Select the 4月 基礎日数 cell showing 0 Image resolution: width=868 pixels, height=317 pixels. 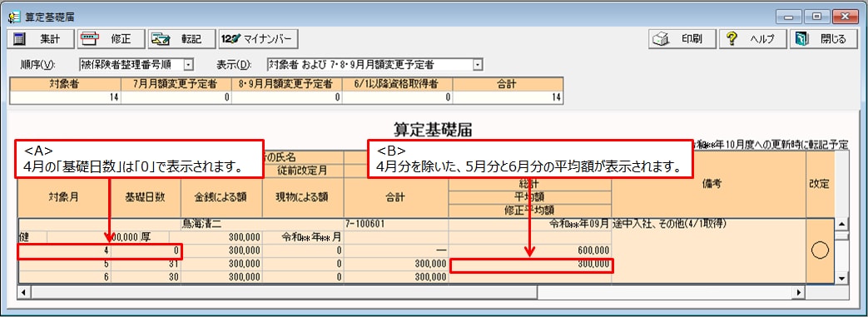[146, 250]
